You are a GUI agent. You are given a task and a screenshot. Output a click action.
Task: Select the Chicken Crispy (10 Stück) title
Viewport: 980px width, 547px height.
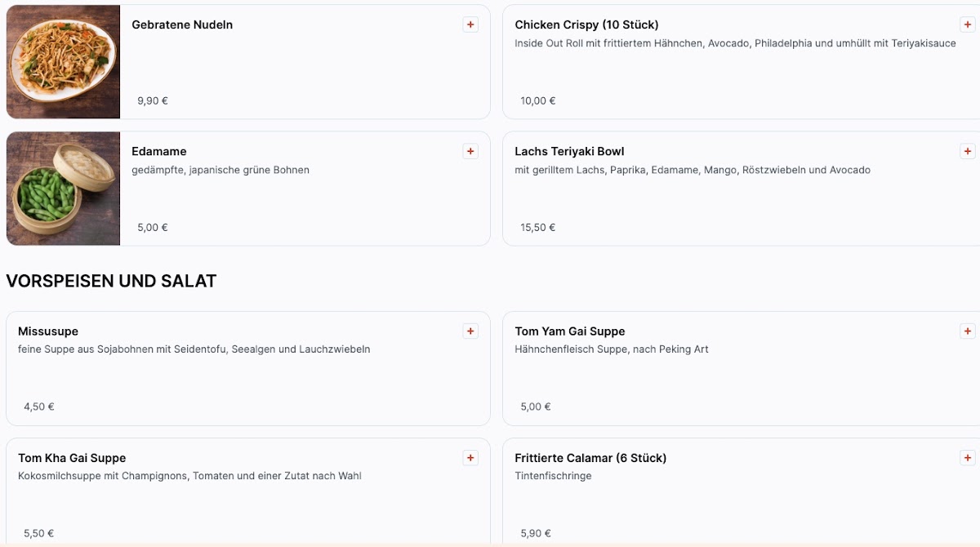coord(586,25)
